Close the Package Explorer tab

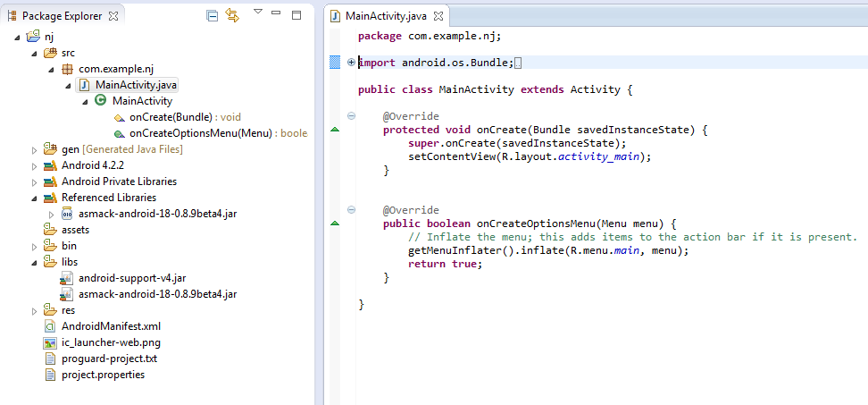click(113, 17)
